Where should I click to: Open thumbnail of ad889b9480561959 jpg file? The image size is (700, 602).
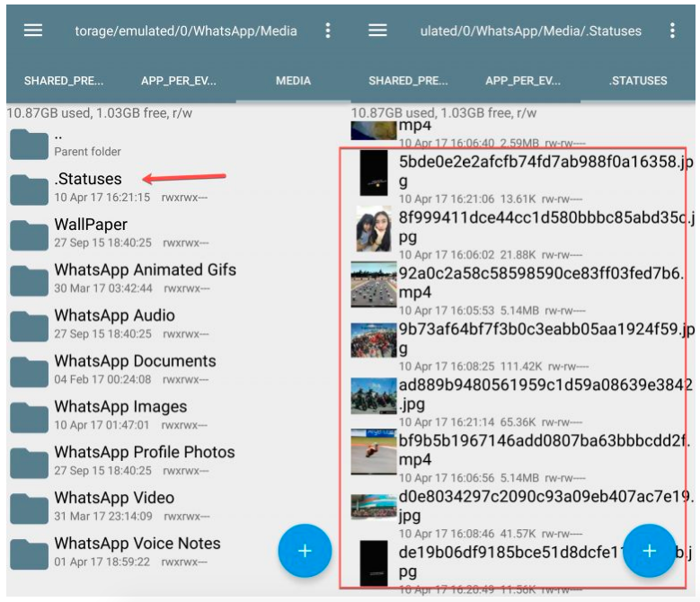(374, 396)
